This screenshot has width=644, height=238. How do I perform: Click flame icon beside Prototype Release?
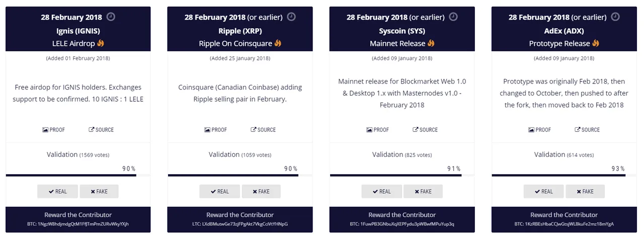point(596,43)
